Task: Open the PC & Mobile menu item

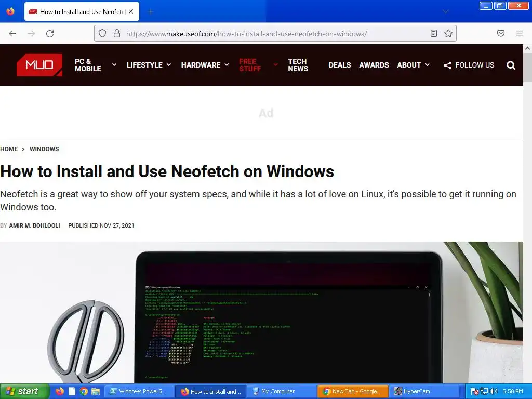Action: [88, 65]
